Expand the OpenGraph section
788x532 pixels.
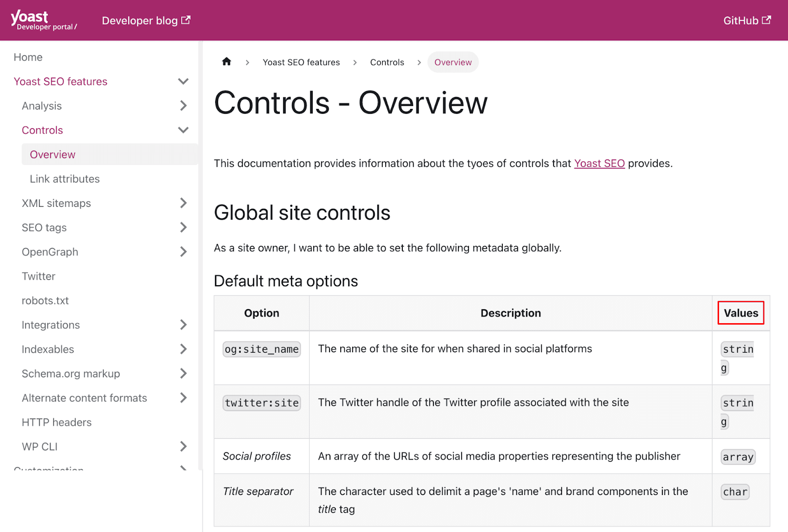183,252
